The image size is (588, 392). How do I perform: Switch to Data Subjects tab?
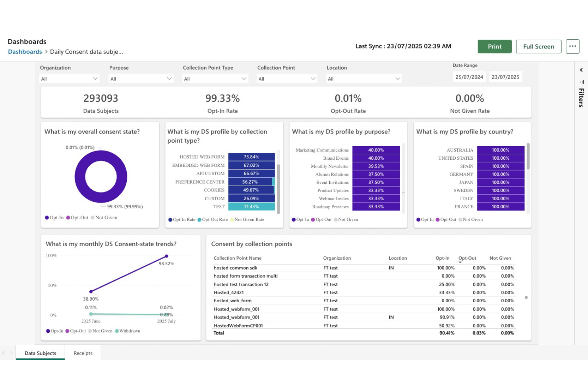[x=41, y=353]
